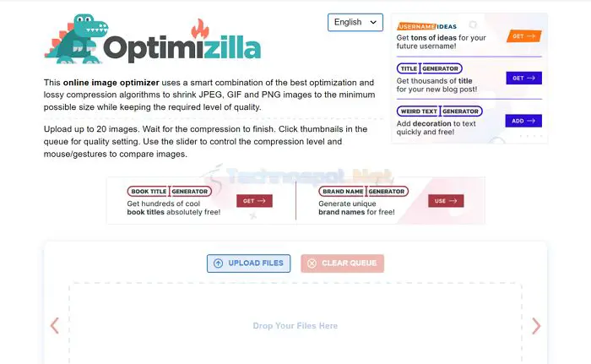This screenshot has width=591, height=364.
Task: Click red GET button for Book Title Generator
Action: click(x=254, y=201)
